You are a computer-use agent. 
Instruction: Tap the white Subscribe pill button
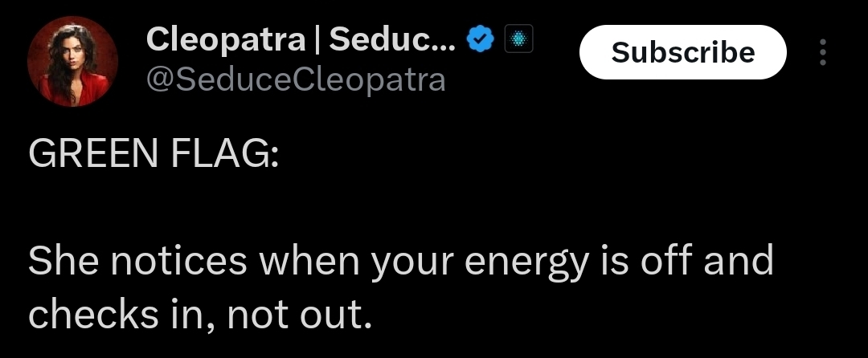tap(682, 52)
